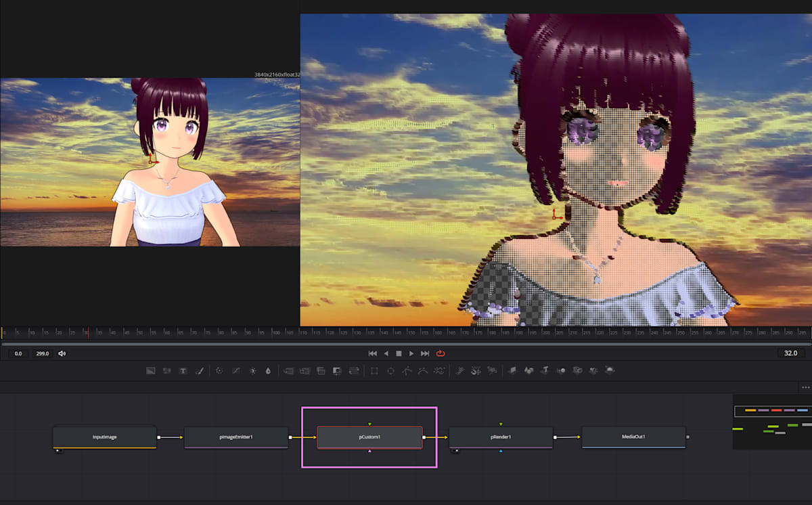The height and width of the screenshot is (505, 812).
Task: Select the Rectangle mask tool
Action: pyautogui.click(x=374, y=370)
